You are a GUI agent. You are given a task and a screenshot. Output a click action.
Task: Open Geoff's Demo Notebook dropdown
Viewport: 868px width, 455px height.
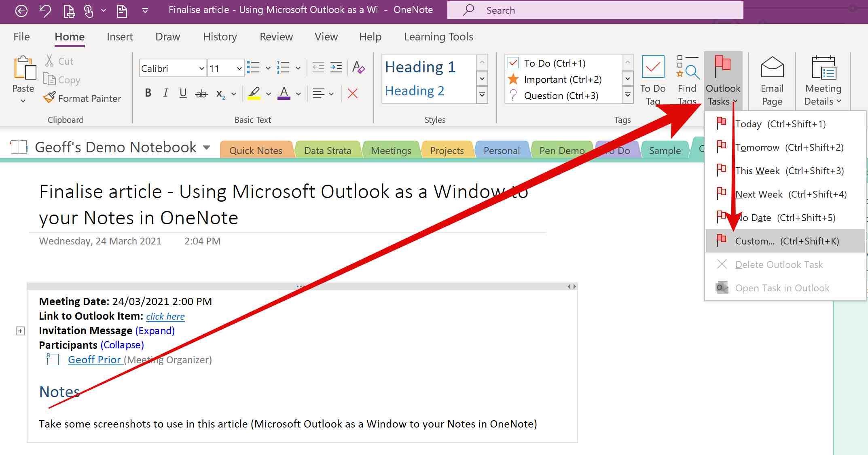point(206,147)
